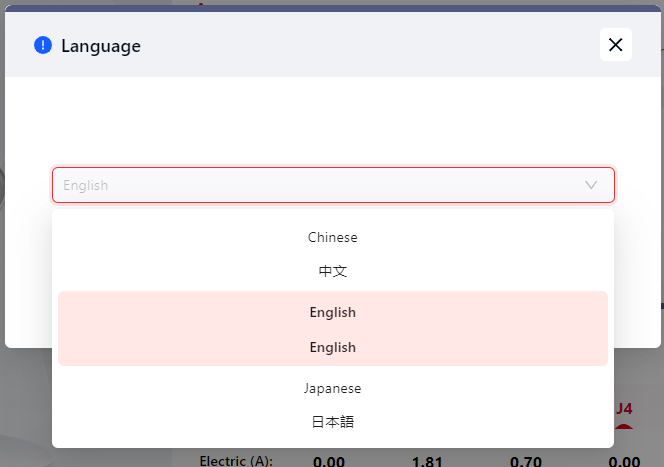Click the red indicator below J4
The image size is (664, 467).
tap(624, 428)
